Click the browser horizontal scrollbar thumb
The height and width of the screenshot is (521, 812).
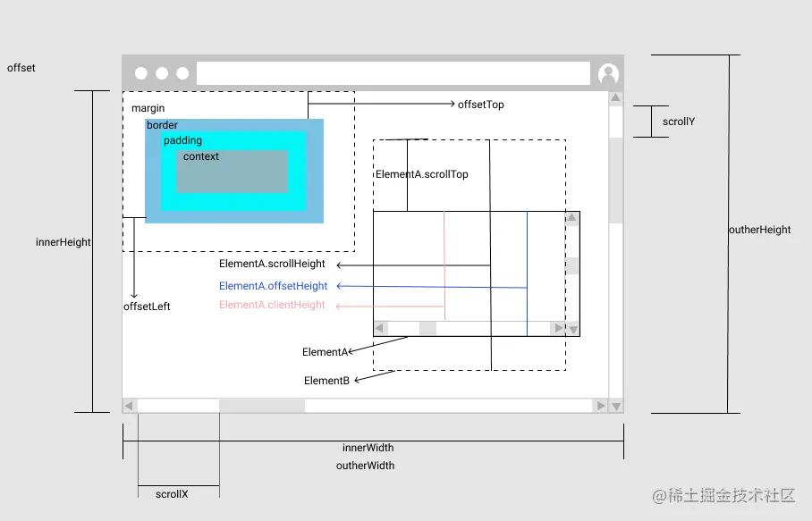coord(262,406)
